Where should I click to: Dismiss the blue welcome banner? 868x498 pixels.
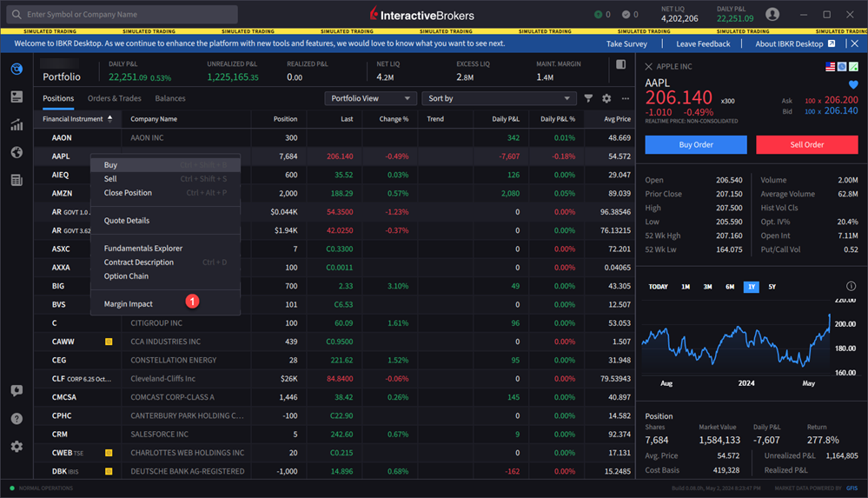tap(855, 43)
